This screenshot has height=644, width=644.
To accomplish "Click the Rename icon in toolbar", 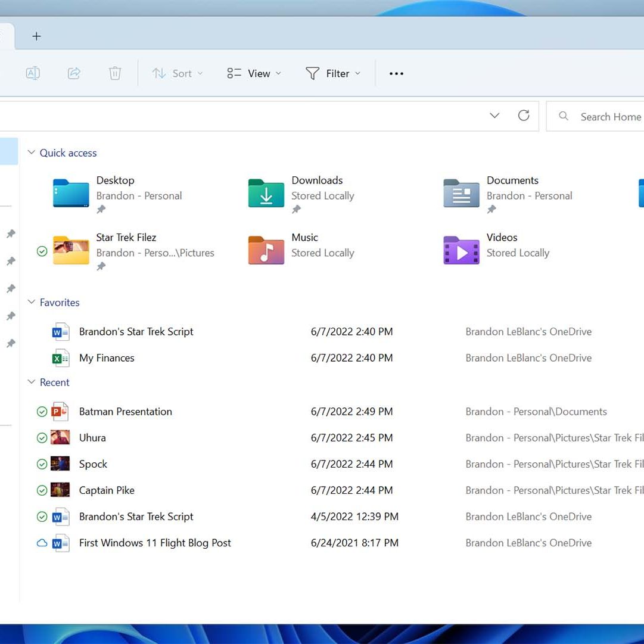I will click(x=33, y=73).
